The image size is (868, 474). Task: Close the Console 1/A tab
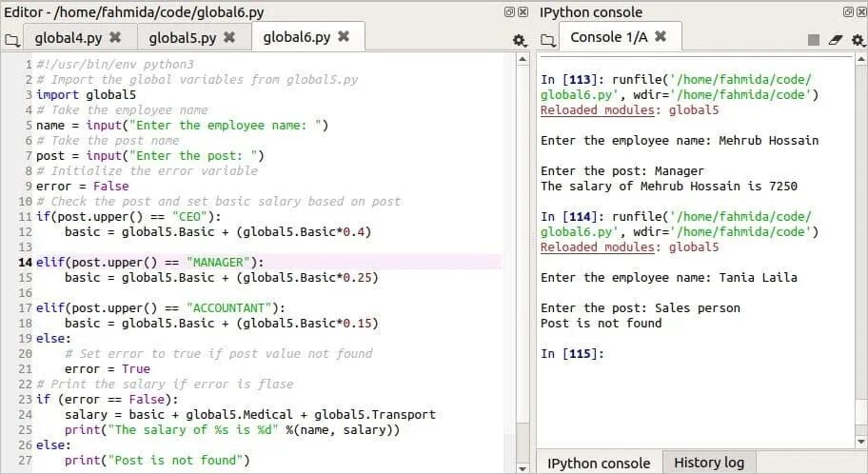660,36
